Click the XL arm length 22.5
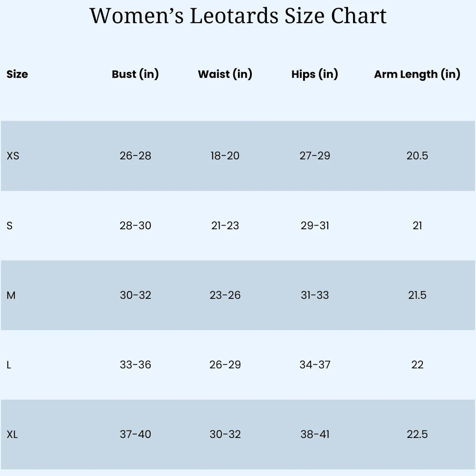This screenshot has width=476, height=476. coord(417,435)
